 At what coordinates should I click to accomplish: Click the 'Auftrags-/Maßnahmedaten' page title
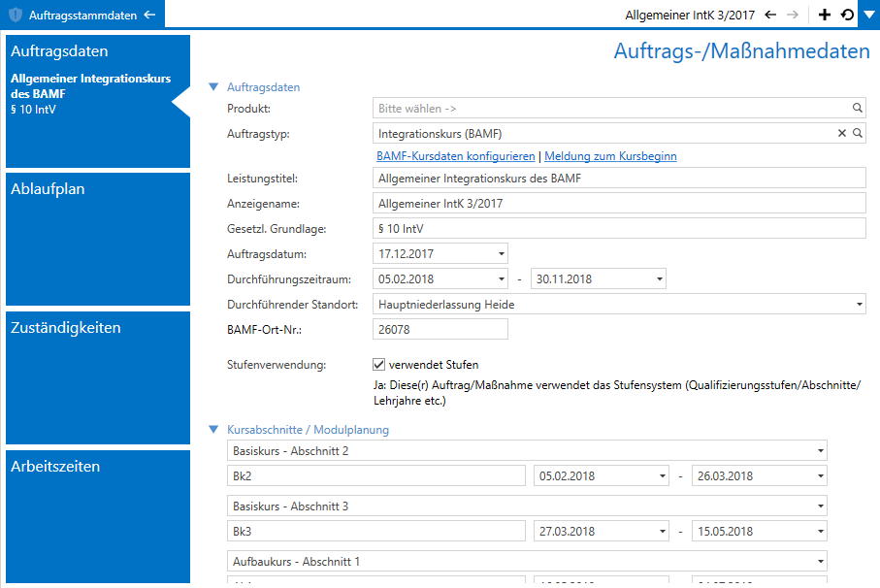point(742,51)
